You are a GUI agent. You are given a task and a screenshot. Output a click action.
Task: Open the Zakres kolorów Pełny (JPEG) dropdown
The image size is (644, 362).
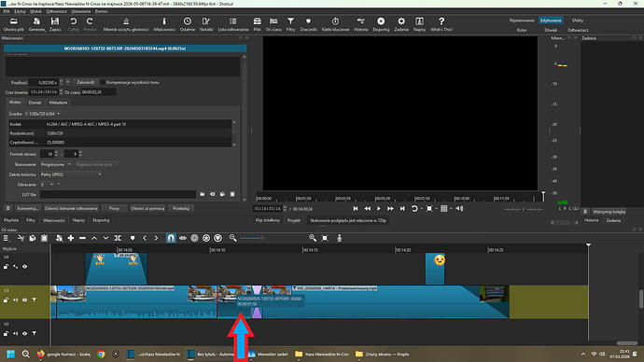coord(72,174)
